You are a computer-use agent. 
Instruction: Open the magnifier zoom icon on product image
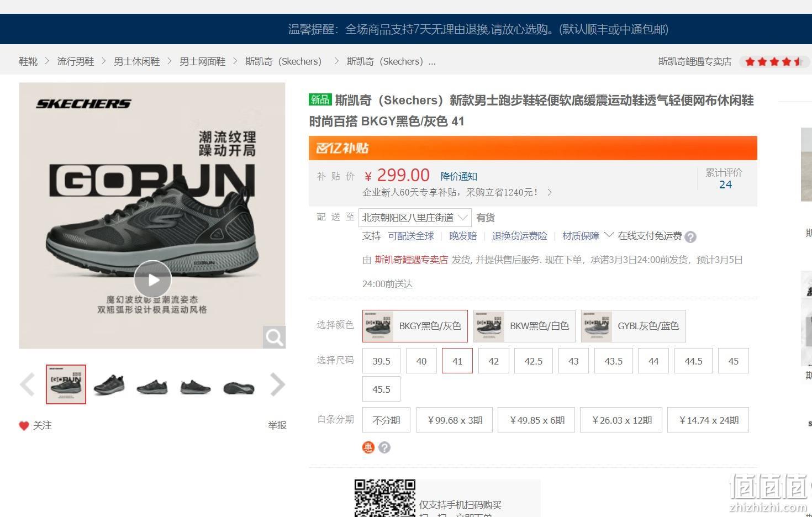274,337
